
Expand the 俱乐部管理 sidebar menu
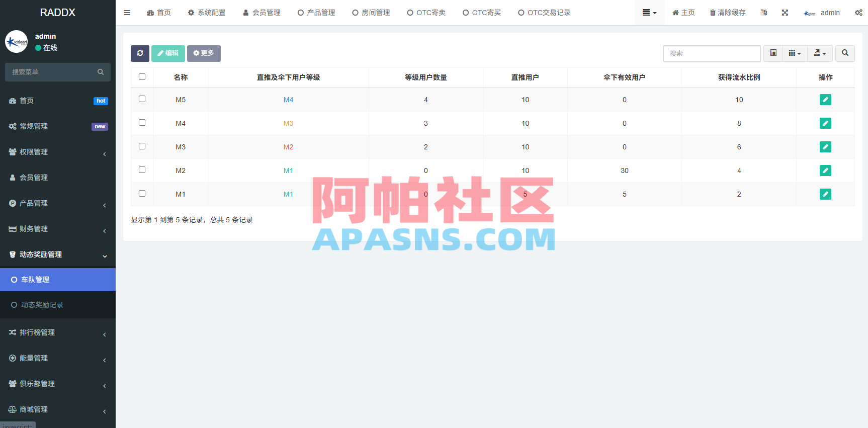(58, 384)
